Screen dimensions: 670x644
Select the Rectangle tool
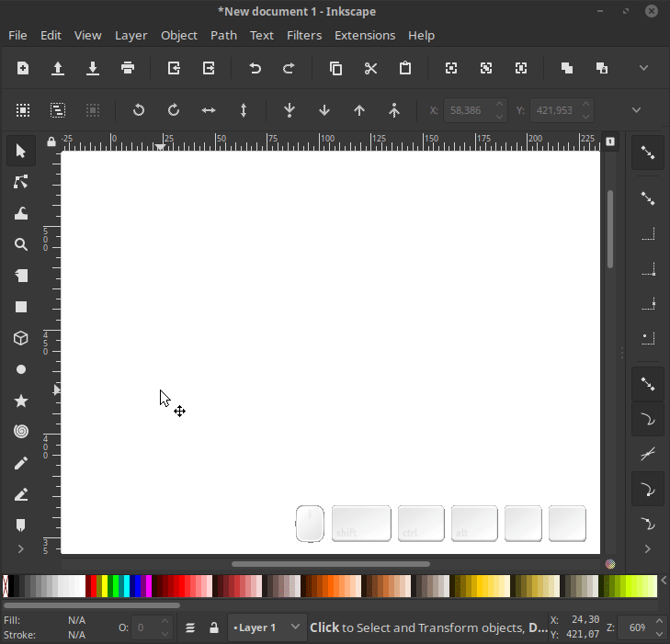click(21, 307)
